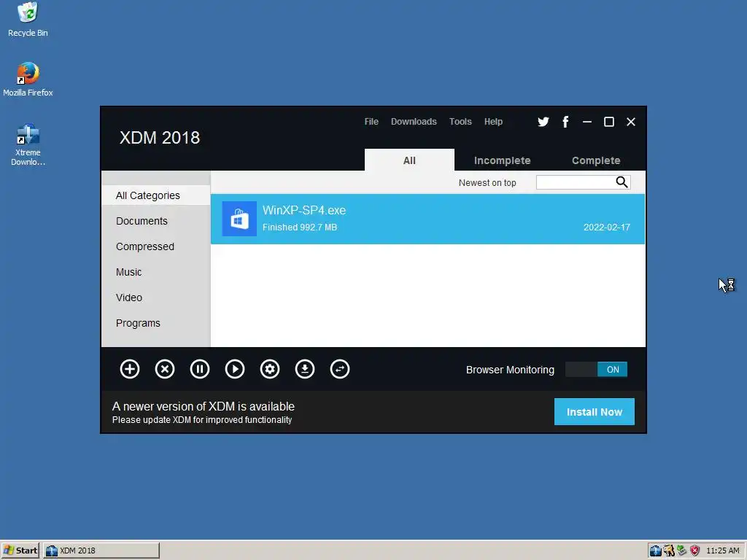The image size is (747, 560).
Task: Click the video download arrow icon
Action: (305, 369)
